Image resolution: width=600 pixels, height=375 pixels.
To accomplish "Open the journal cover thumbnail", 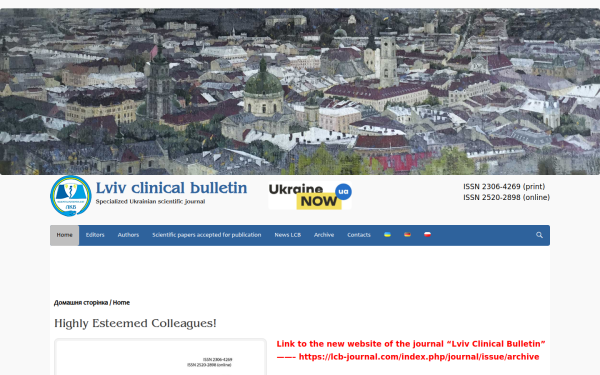I will (x=160, y=357).
